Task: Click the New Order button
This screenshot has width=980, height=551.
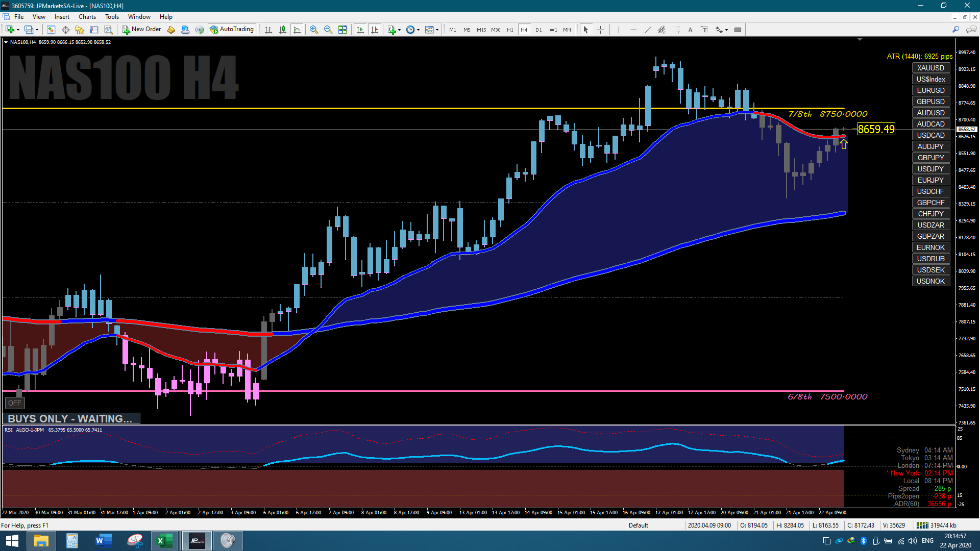Action: tap(141, 30)
